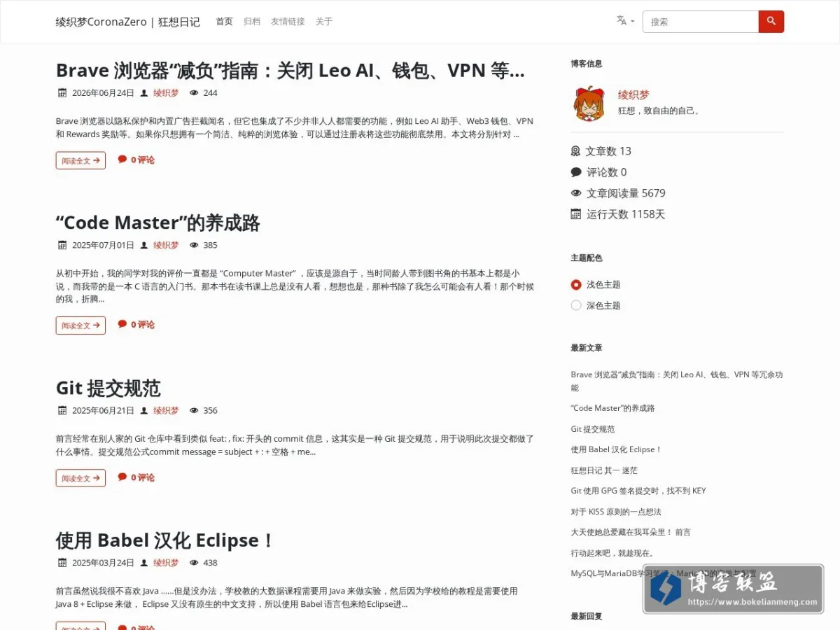Image resolution: width=840 pixels, height=630 pixels.
Task: Open sidebar recent post Git 提交规范
Action: (x=592, y=429)
